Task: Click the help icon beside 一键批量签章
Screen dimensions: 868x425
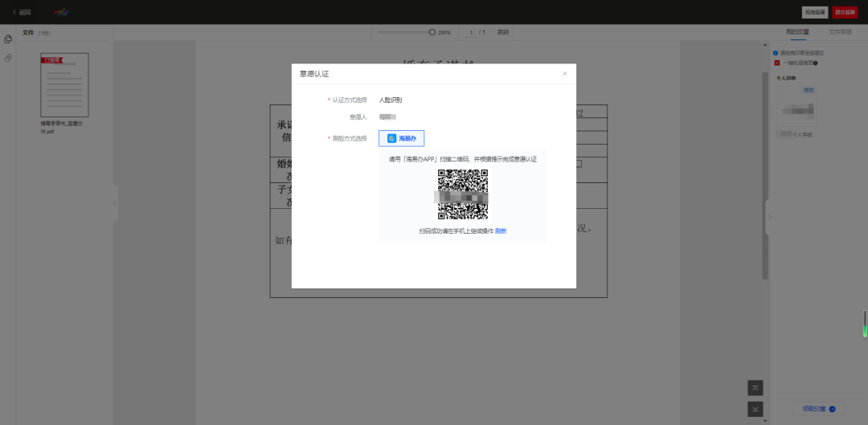Action: [816, 63]
